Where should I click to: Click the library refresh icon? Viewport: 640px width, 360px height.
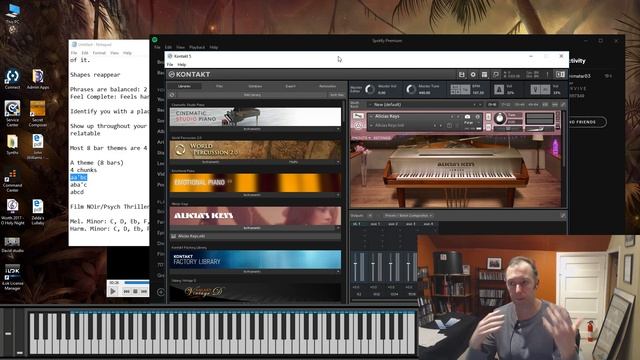tap(173, 95)
